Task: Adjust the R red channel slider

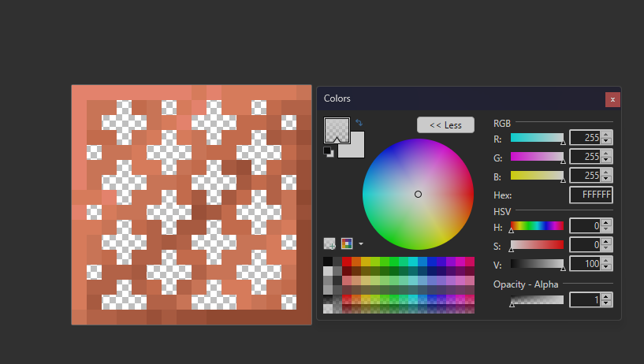Action: [537, 138]
